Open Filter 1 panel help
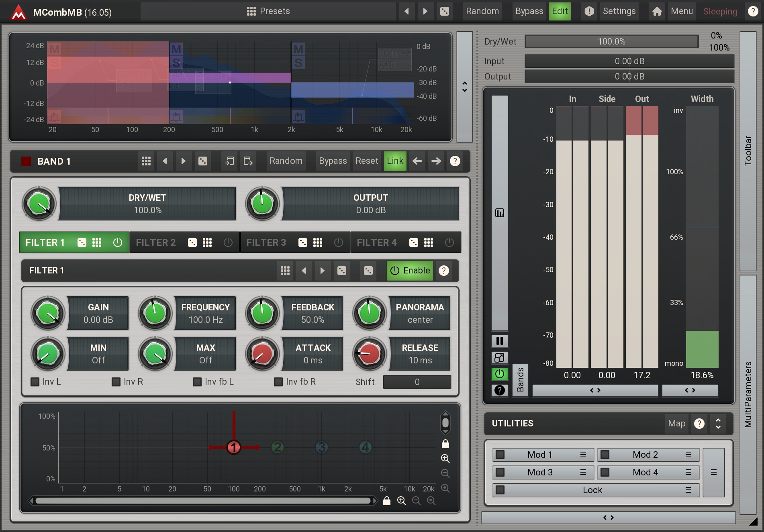The image size is (764, 532). pos(443,271)
